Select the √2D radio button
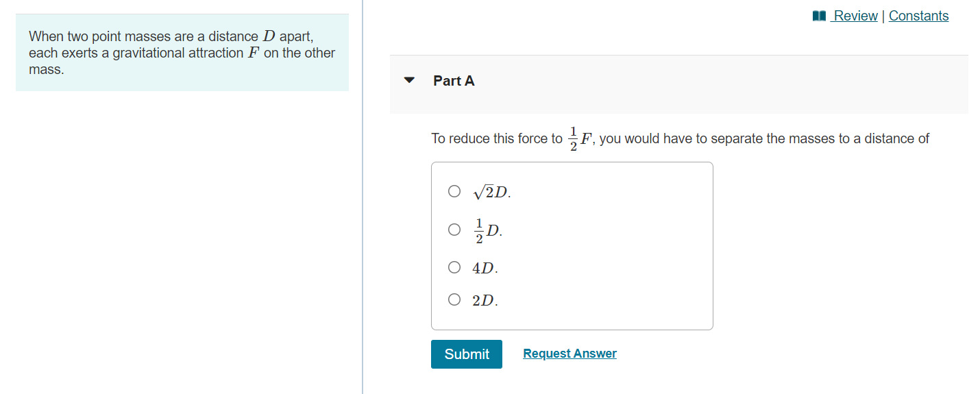 coord(454,191)
